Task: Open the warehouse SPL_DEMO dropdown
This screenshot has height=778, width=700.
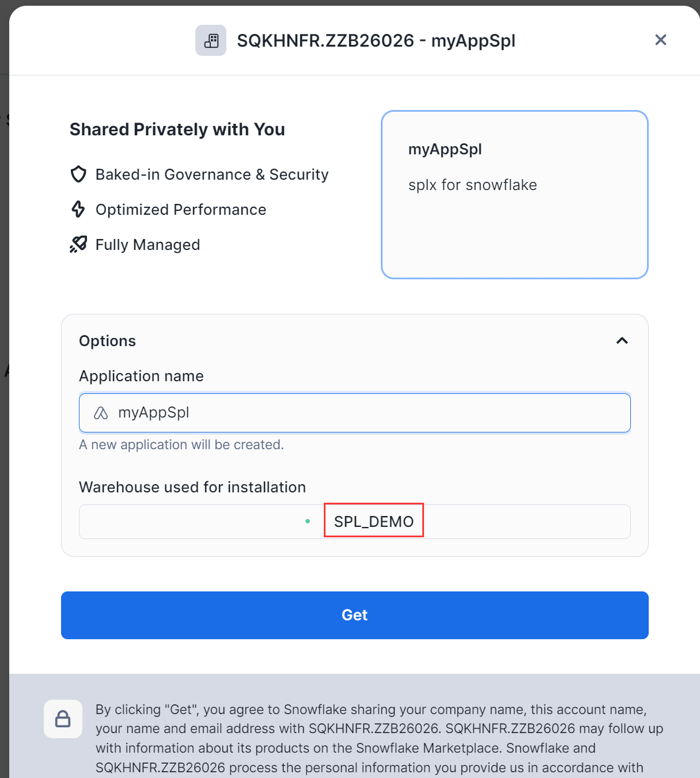Action: tap(519, 522)
